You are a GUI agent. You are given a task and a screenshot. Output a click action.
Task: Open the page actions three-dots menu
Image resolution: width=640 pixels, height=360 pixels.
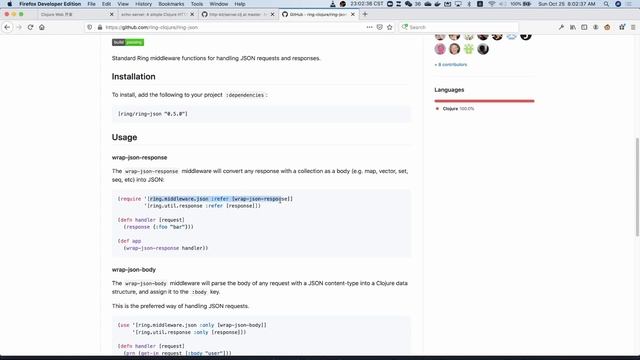coord(369,27)
